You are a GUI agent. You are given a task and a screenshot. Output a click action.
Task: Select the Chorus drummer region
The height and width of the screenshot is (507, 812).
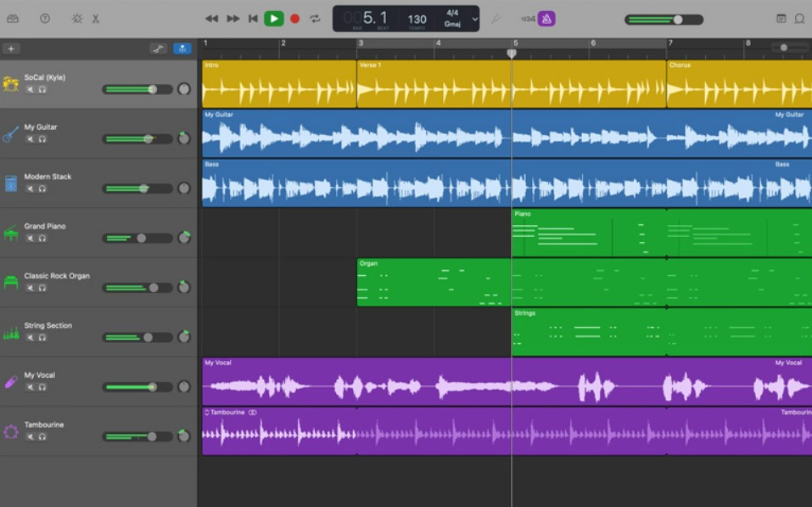[740, 84]
